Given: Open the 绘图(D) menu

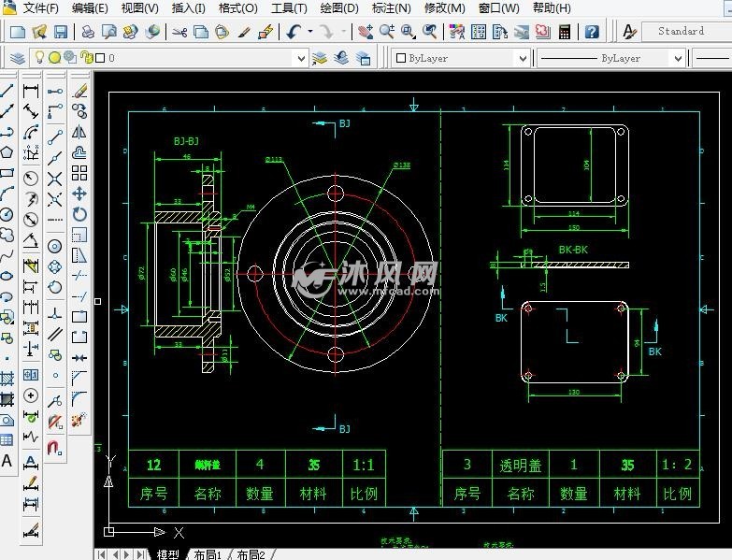Looking at the screenshot, I should click(x=339, y=7).
